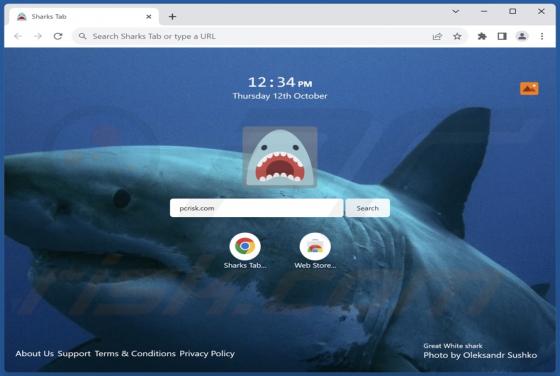Open Terms & Conditions link
Viewport: 560px width, 376px height.
pos(135,354)
